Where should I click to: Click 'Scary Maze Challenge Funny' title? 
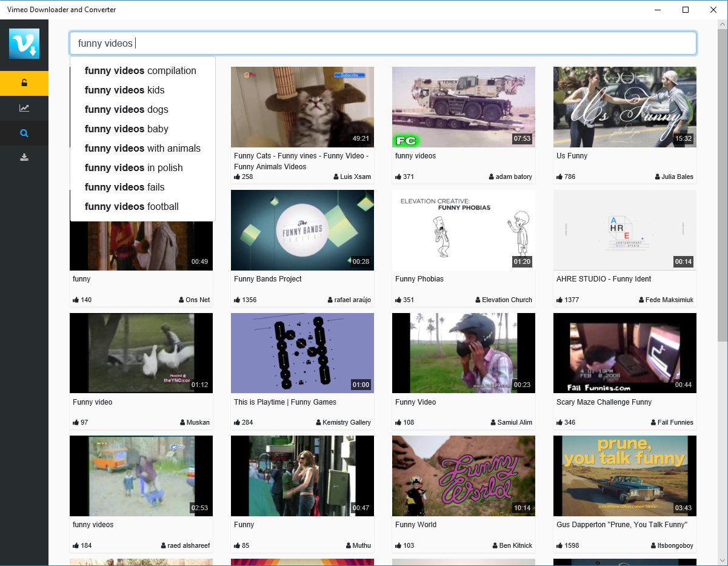tap(604, 402)
